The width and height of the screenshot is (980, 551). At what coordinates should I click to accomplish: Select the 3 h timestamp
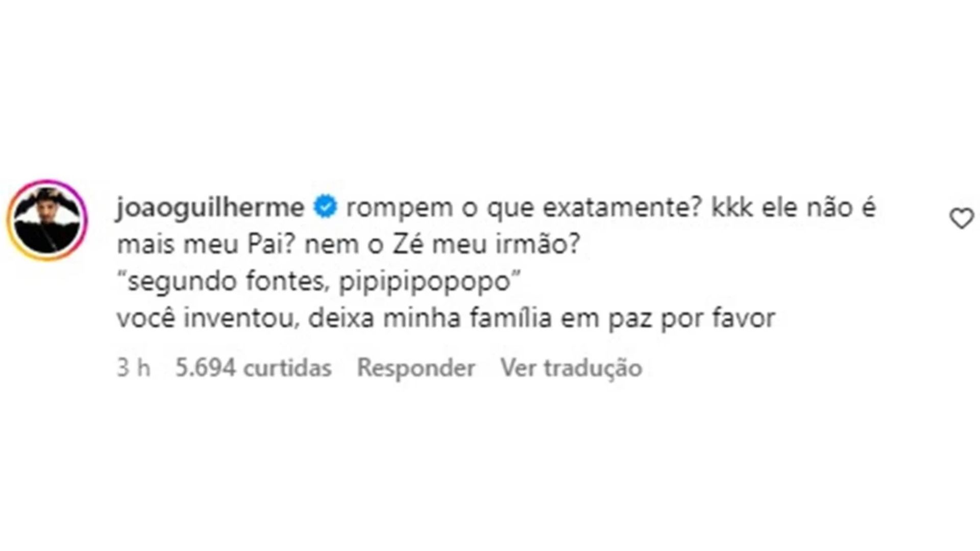(x=134, y=368)
